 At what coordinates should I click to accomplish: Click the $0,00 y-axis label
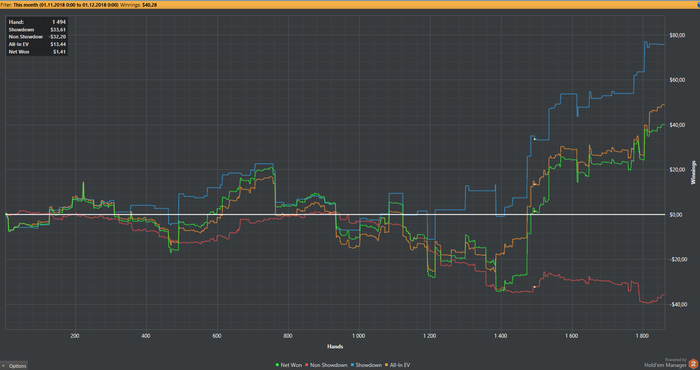tap(677, 215)
